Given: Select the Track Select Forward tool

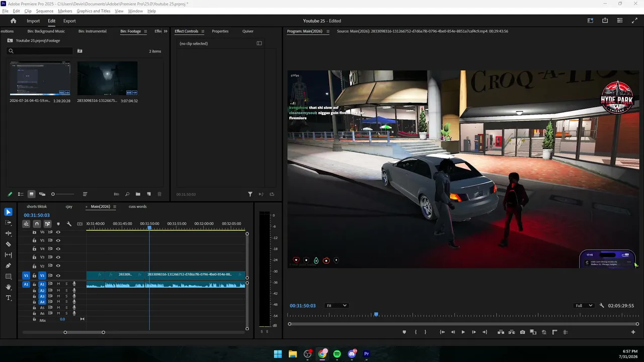Looking at the screenshot, I should point(8,223).
